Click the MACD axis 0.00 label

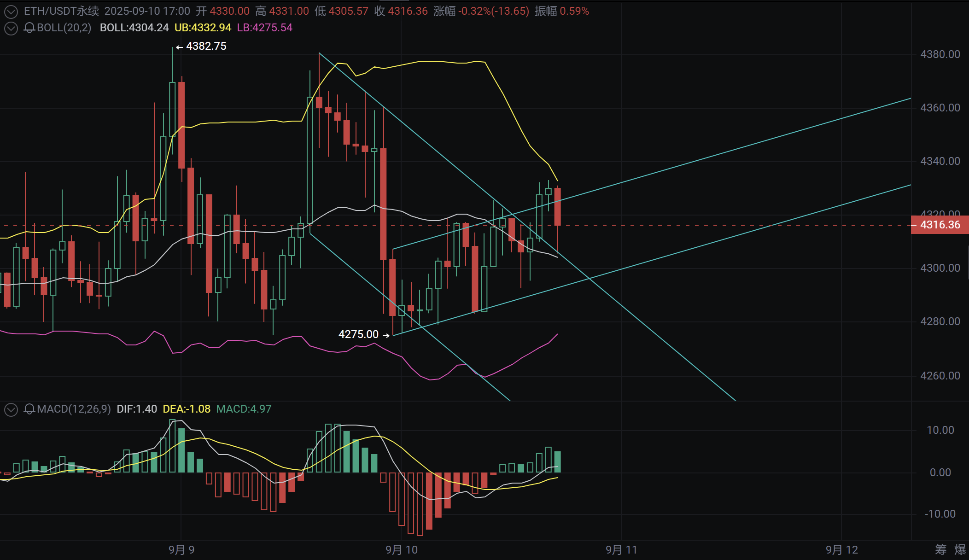click(x=940, y=472)
